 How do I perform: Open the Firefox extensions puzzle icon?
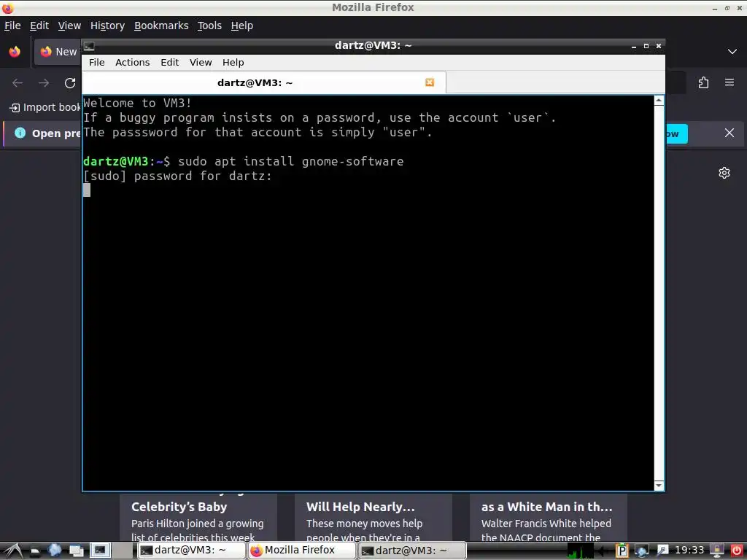pyautogui.click(x=703, y=83)
